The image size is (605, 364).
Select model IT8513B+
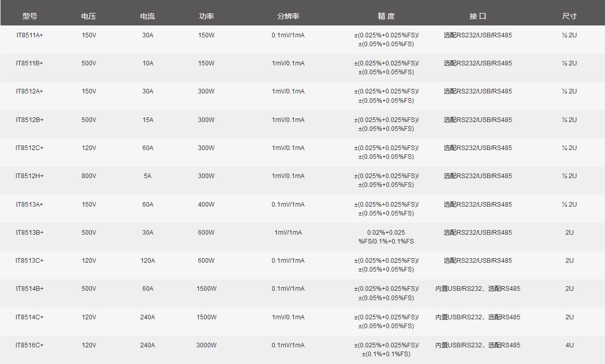tap(30, 233)
